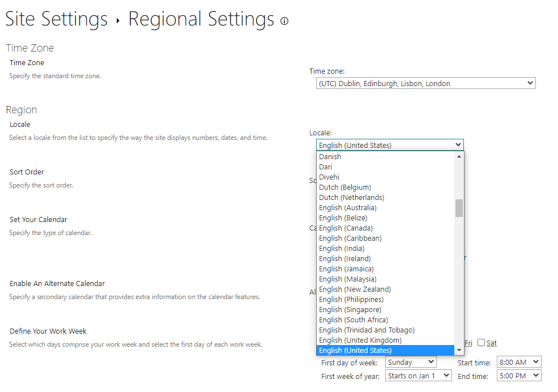Go to Site Settings breadcrumb link
Image resolution: width=558 pixels, height=392 pixels.
[x=56, y=19]
